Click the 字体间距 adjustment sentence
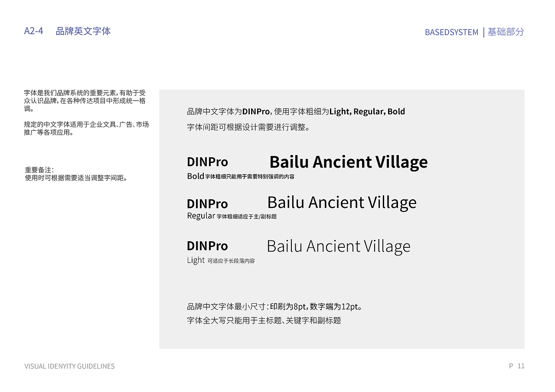 [x=248, y=127]
